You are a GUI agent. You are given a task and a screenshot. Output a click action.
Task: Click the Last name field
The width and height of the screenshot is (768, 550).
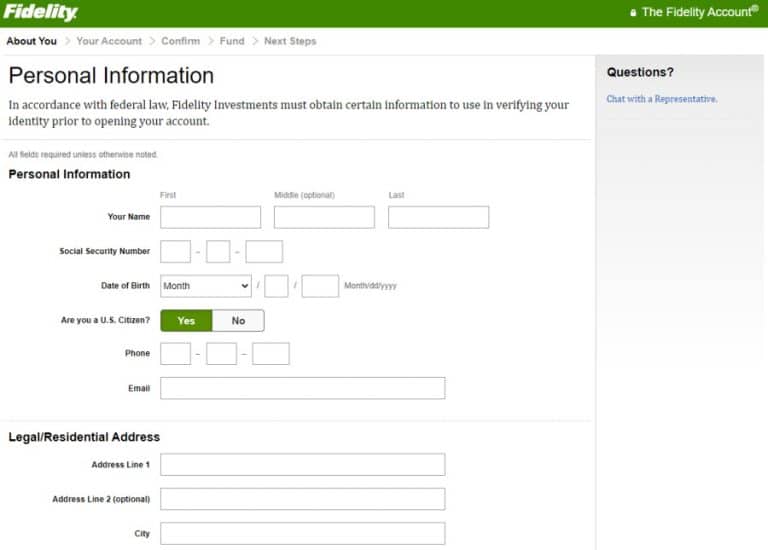[438, 217]
